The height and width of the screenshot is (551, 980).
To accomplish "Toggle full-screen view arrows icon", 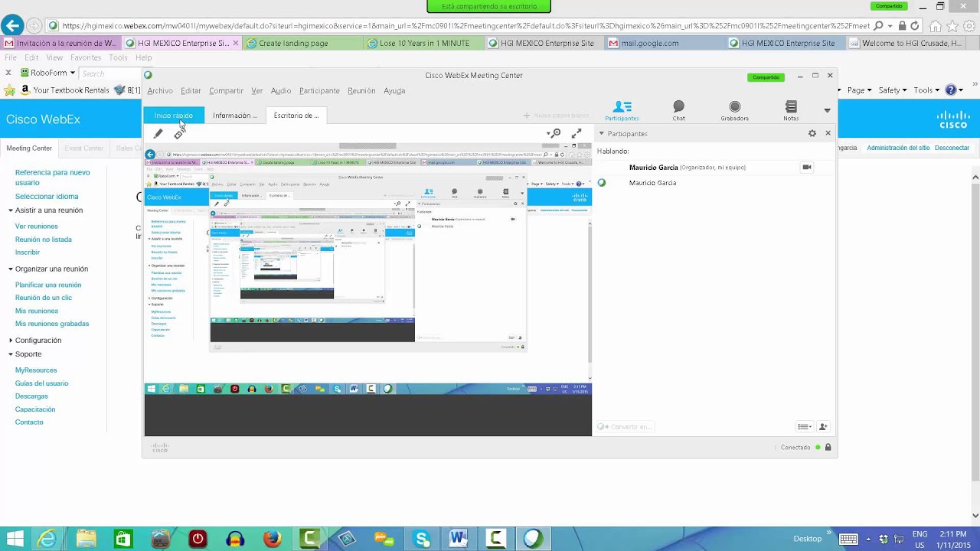I will [577, 133].
